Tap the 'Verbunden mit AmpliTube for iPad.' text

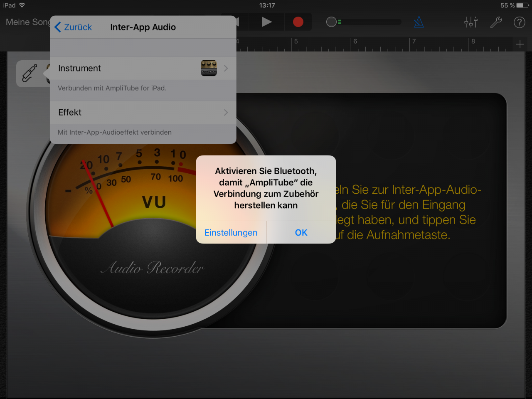112,88
